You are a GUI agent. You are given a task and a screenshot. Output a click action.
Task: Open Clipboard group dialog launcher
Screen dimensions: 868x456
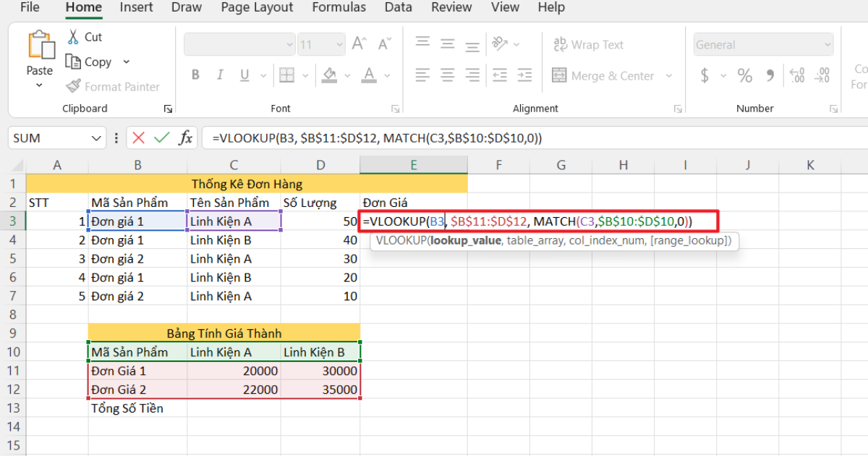click(168, 109)
